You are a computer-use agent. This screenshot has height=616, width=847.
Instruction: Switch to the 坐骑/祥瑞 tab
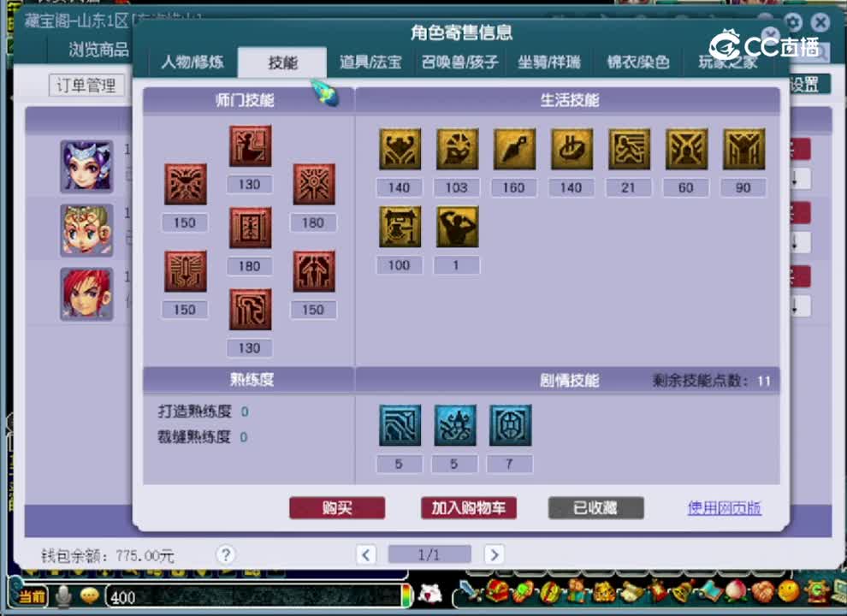pos(548,62)
